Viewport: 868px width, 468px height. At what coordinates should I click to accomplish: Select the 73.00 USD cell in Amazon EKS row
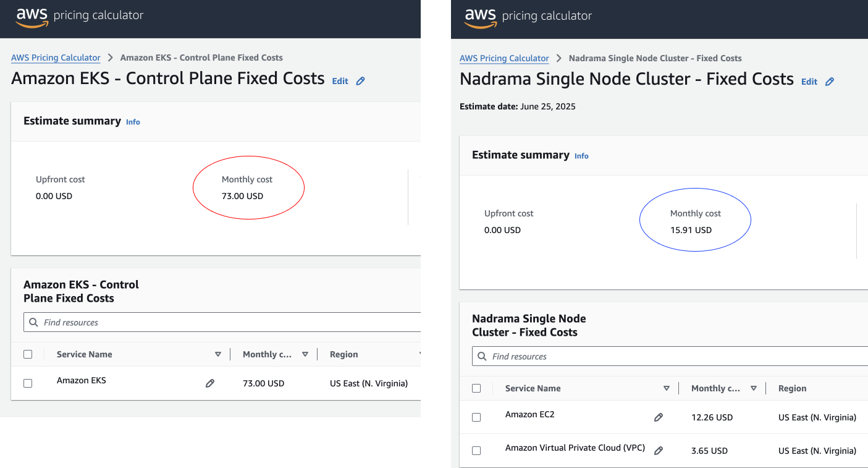click(x=263, y=383)
